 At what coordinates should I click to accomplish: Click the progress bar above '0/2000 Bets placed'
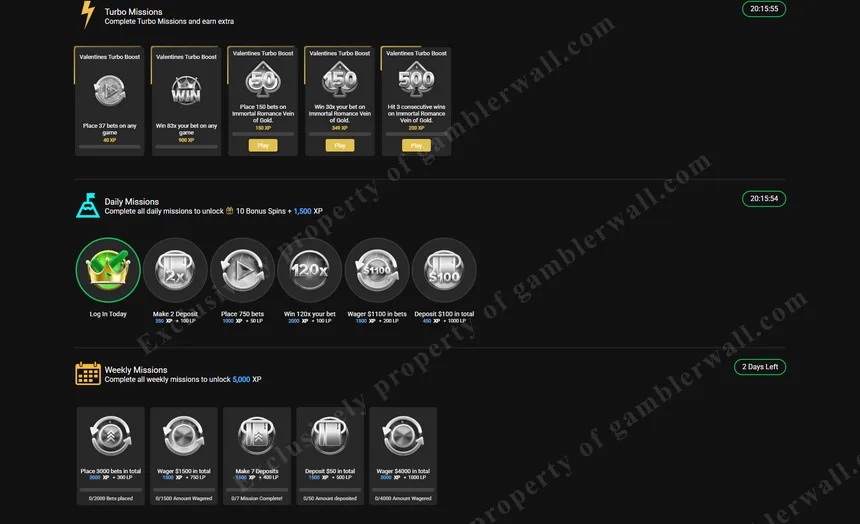coord(111,490)
